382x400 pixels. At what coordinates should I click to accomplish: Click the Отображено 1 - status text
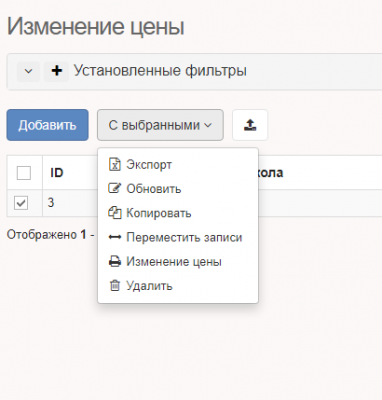50,235
